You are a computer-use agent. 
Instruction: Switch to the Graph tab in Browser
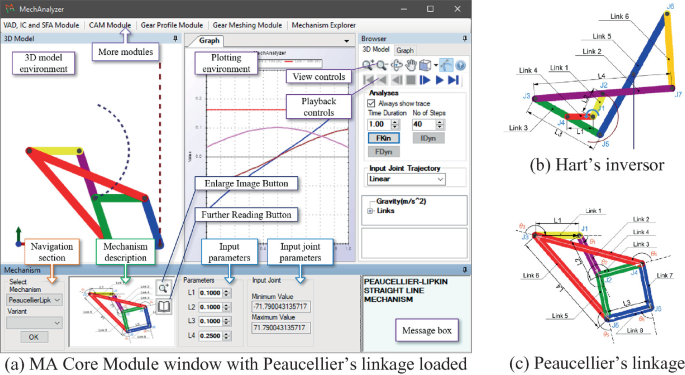tap(405, 50)
